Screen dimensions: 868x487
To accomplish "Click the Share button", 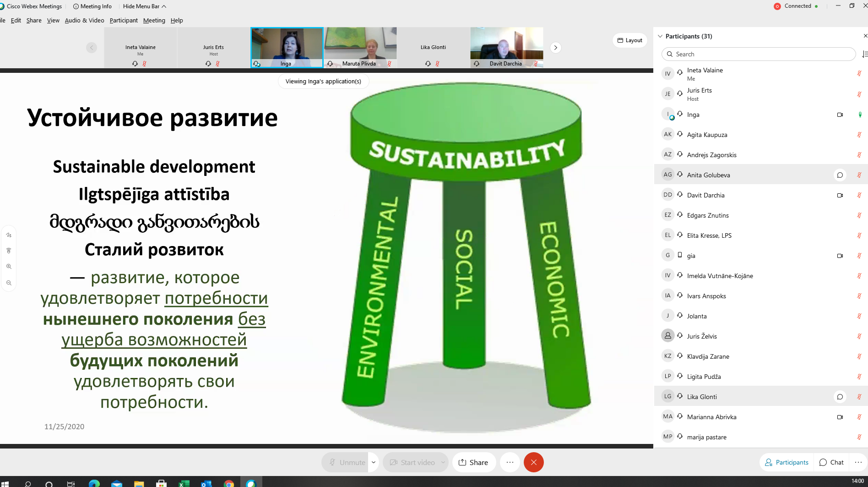I will click(473, 462).
